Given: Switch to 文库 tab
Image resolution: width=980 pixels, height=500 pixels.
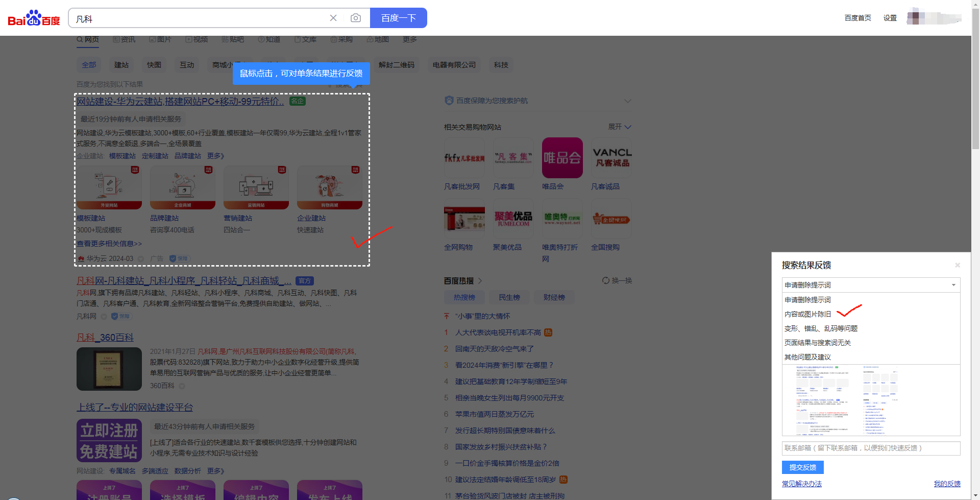Looking at the screenshot, I should (x=305, y=39).
